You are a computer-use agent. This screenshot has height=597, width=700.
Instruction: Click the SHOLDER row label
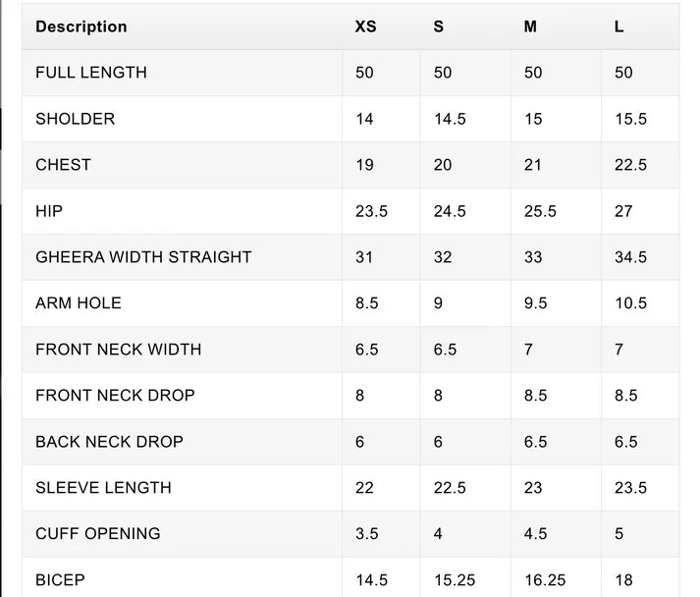click(75, 119)
